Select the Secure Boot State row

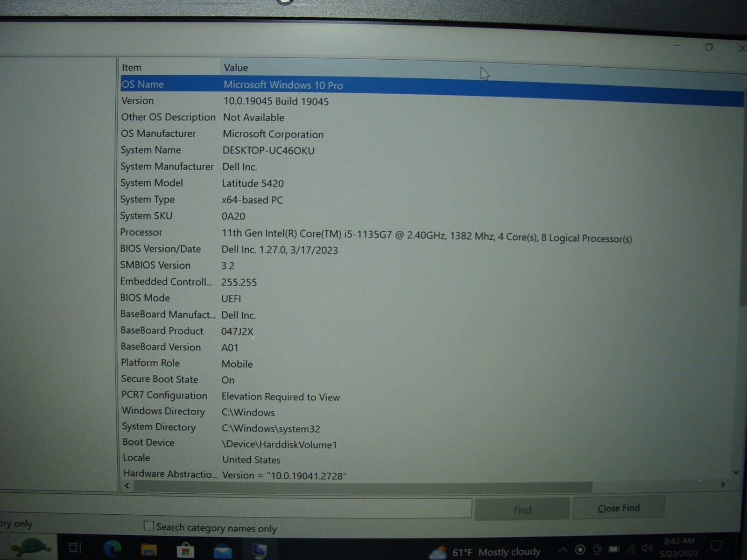(x=432, y=380)
